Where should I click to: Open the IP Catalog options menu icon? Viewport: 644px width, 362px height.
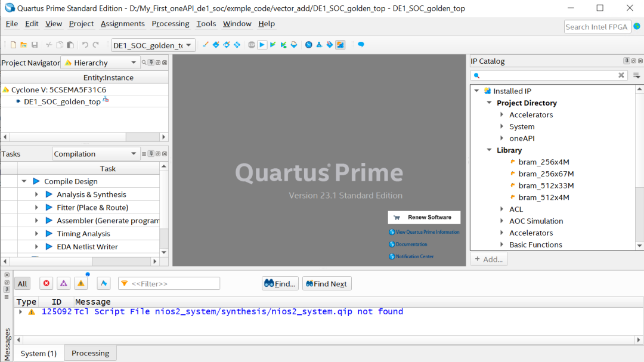pos(637,75)
